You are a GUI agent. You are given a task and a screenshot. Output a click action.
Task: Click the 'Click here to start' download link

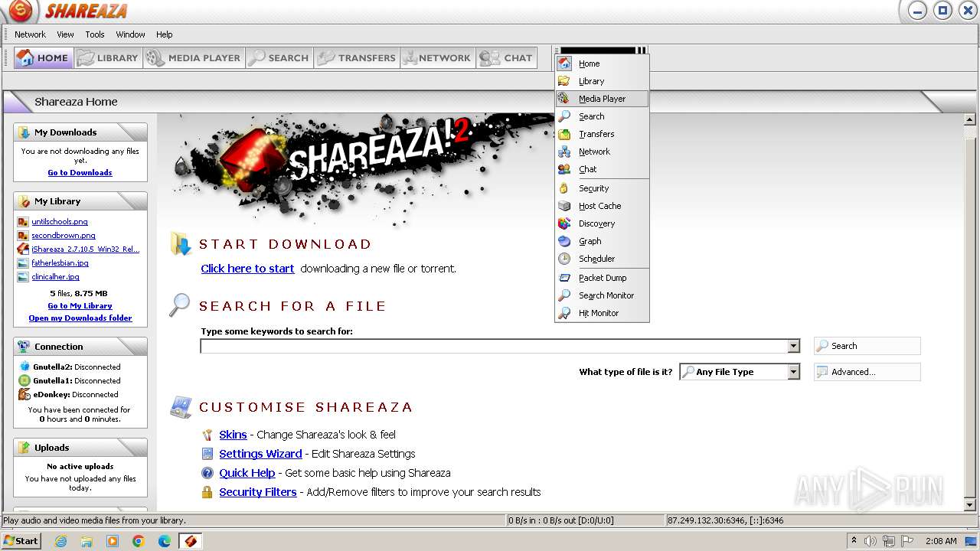(247, 269)
